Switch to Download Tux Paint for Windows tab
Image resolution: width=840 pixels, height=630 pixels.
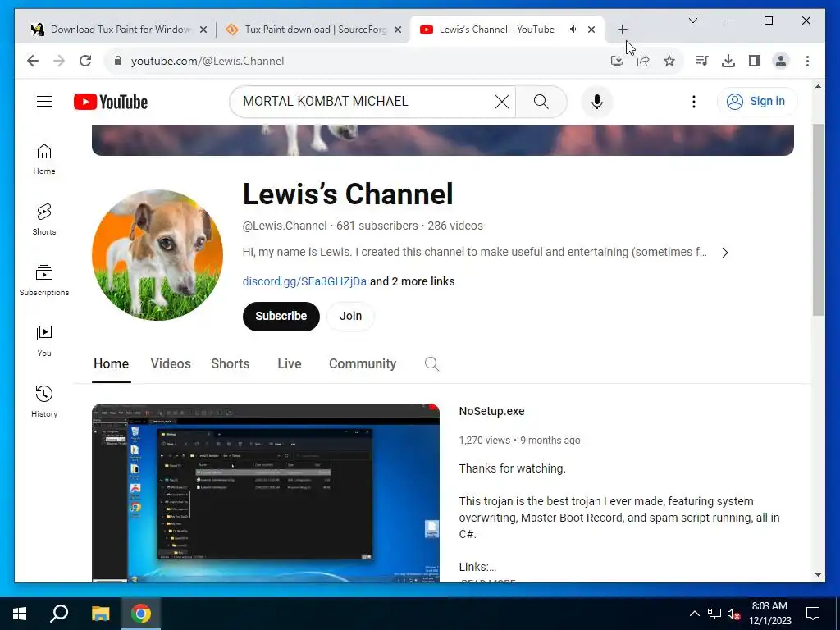(x=121, y=30)
